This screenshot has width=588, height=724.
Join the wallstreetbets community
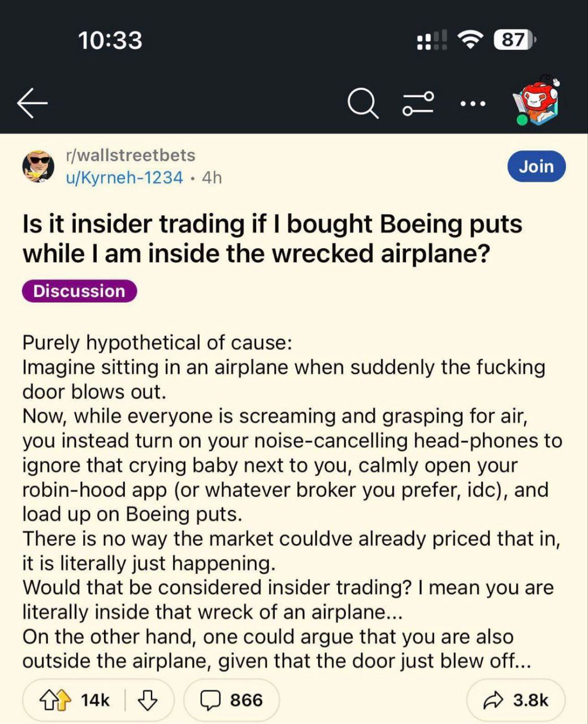[x=536, y=166]
